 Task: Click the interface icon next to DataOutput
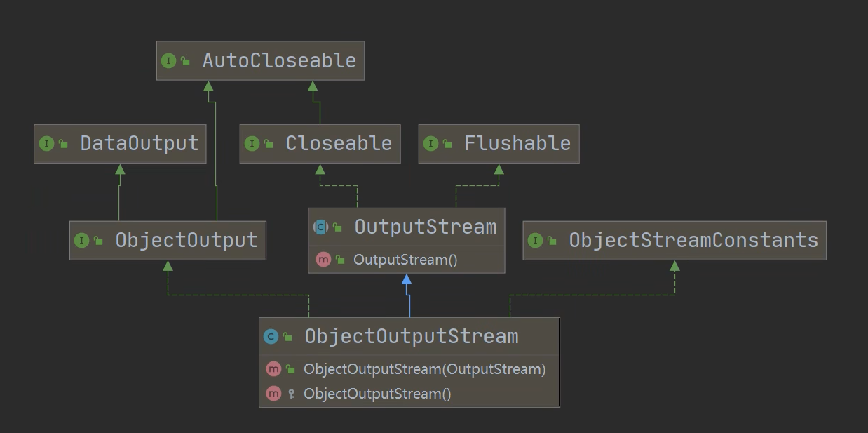point(46,144)
